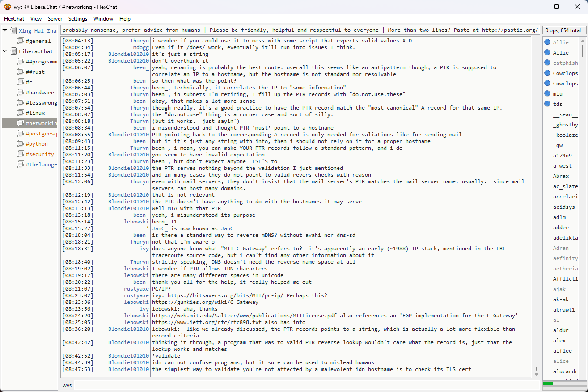Open the Help menu

point(125,19)
